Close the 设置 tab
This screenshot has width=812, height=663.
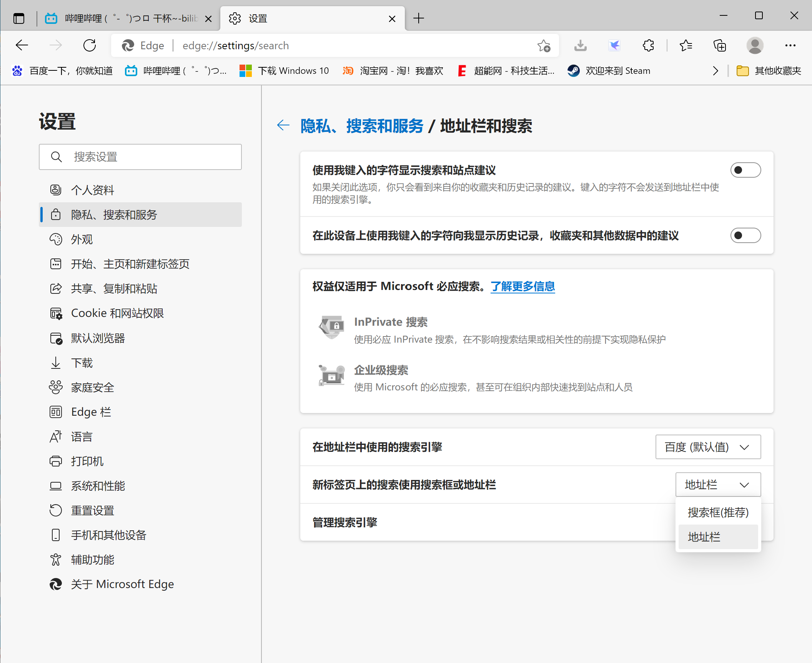(x=392, y=18)
